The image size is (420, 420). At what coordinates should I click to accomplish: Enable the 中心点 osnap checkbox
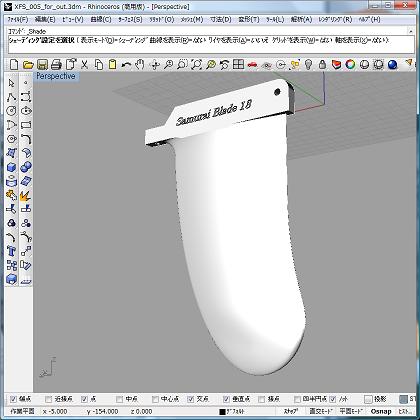(155, 399)
